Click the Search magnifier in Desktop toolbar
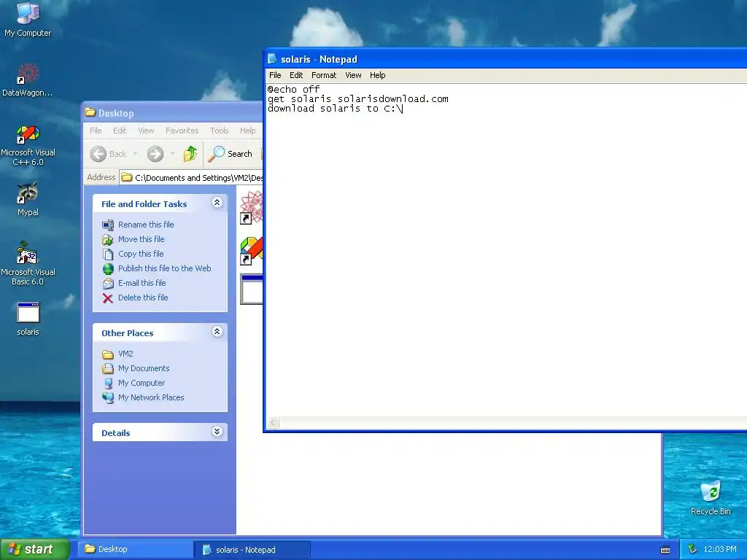Viewport: 747px width, 560px height. coord(216,154)
